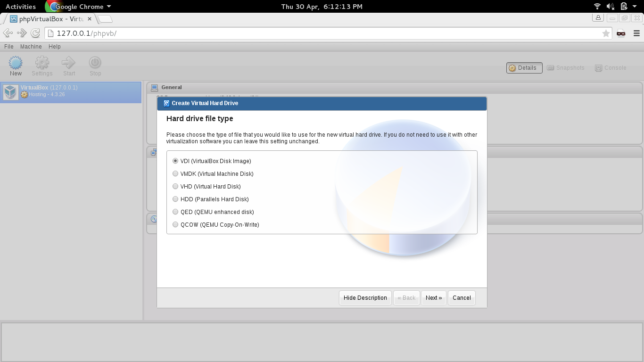Click the incognito mask extension icon
The width and height of the screenshot is (644, 362).
621,33
